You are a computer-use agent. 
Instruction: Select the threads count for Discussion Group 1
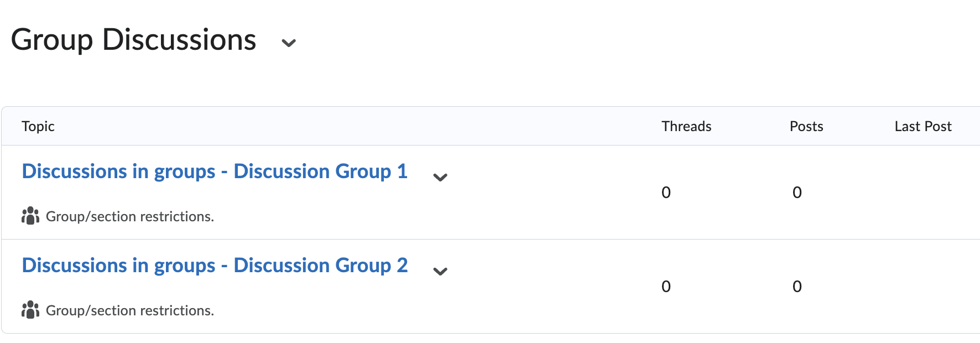point(666,193)
